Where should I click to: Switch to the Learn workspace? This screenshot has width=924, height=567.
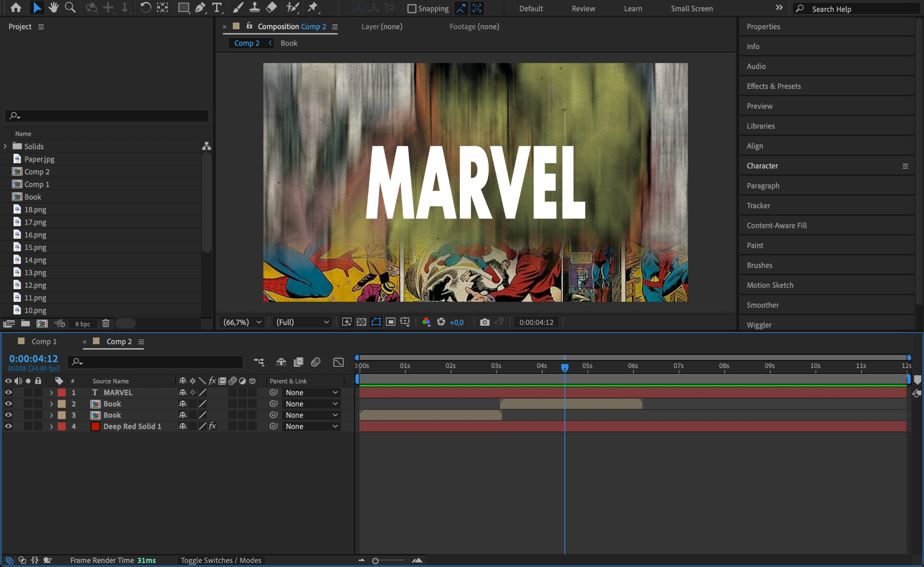tap(633, 9)
